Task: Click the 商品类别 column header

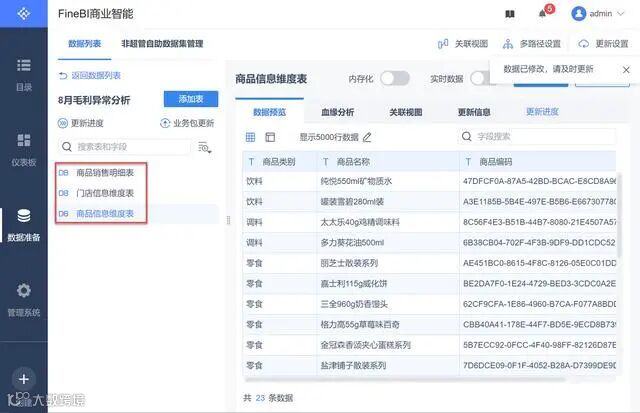Action: pos(280,162)
